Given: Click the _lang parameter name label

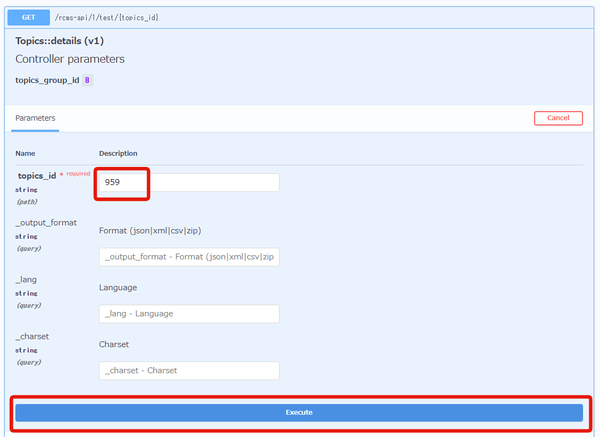Looking at the screenshot, I should (28, 280).
